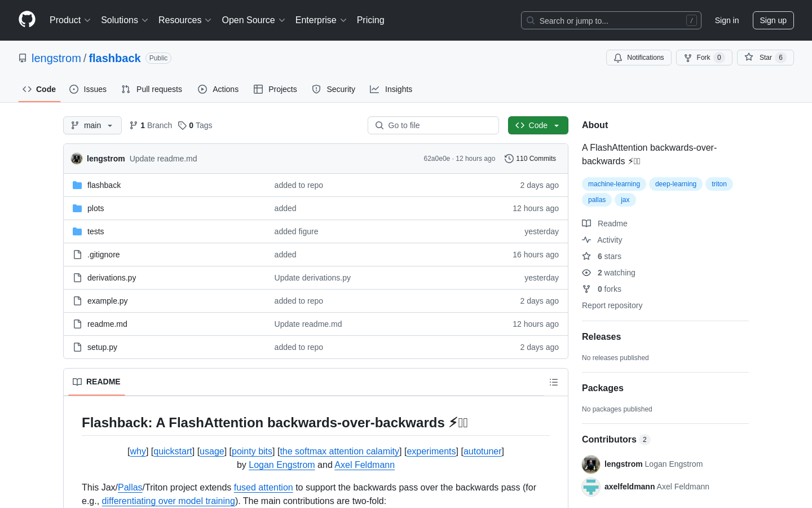The width and height of the screenshot is (812, 508).
Task: Click the repository icon beside lengstrom
Action: point(23,58)
